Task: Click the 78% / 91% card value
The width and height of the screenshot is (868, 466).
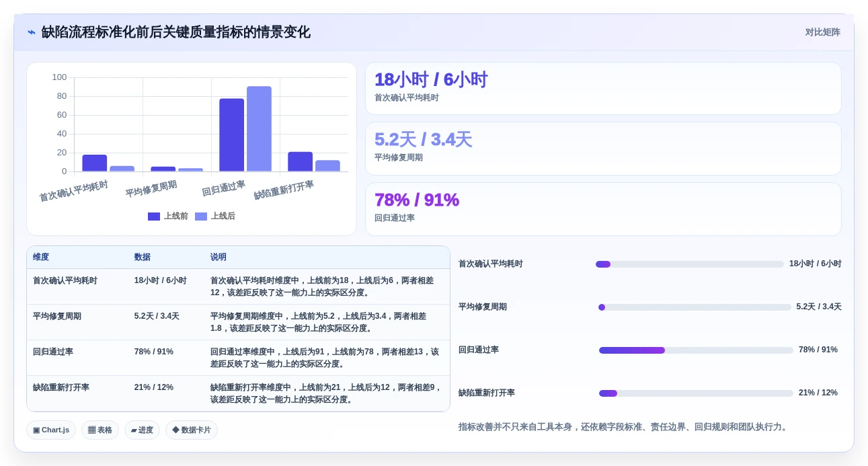Action: 417,200
